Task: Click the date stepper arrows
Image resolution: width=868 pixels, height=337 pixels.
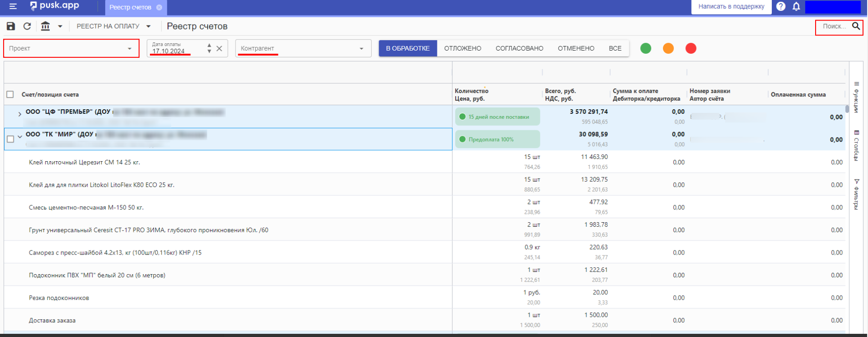Action: coord(209,48)
